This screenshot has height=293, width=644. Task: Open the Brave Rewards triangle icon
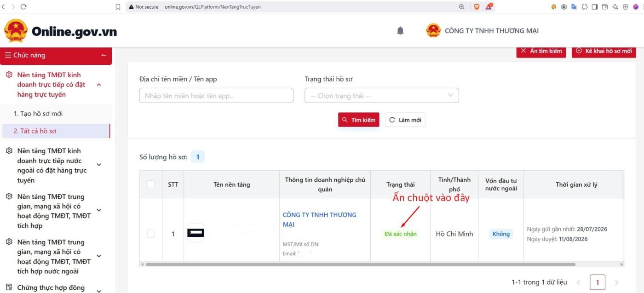click(x=489, y=7)
